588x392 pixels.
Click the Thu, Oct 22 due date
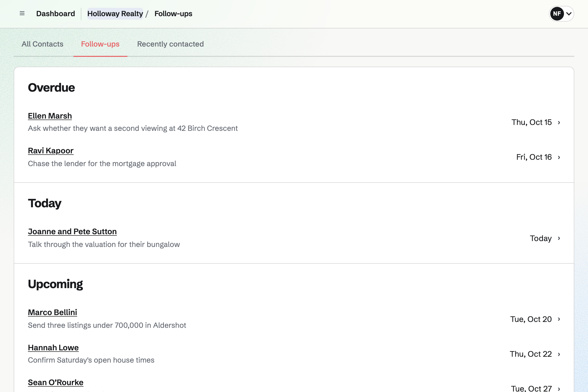(x=531, y=354)
